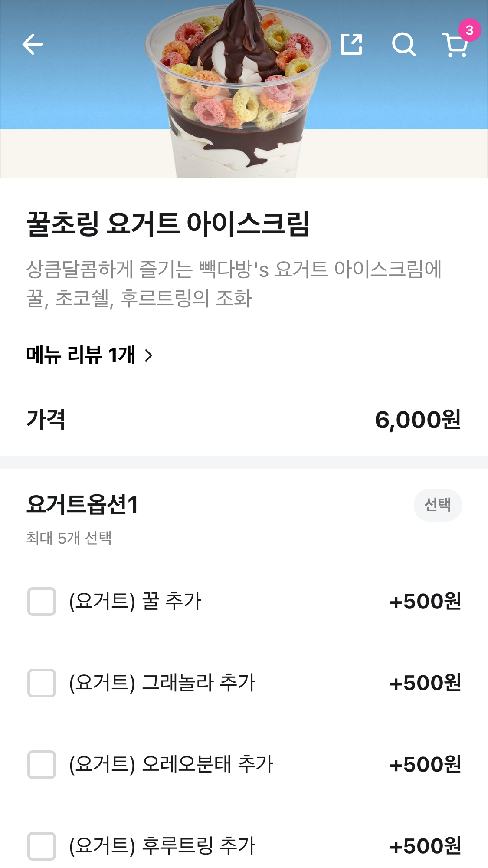Open the shopping cart
The width and height of the screenshot is (488, 868).
pyautogui.click(x=455, y=46)
